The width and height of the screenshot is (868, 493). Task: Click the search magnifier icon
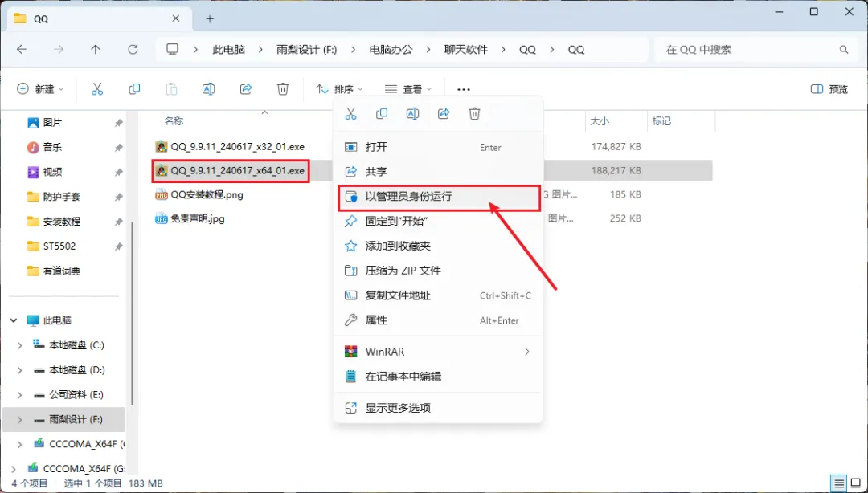point(844,50)
